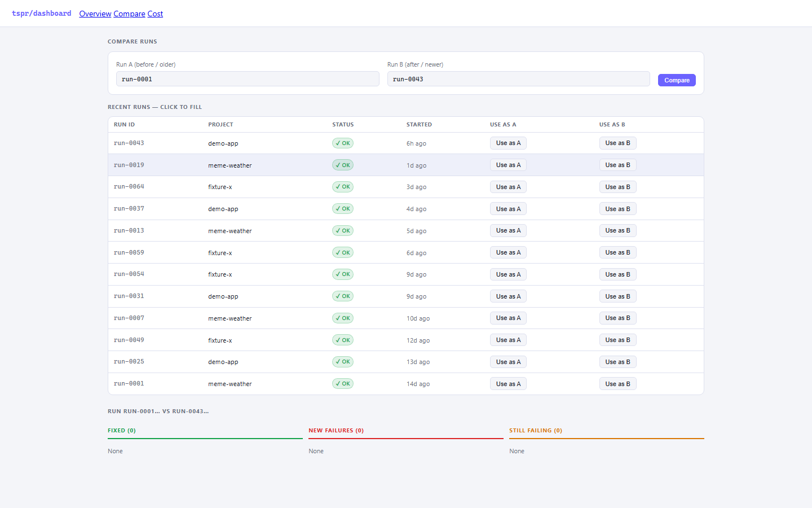812x508 pixels.
Task: Click the OK status badge for run-0037
Action: coord(343,209)
